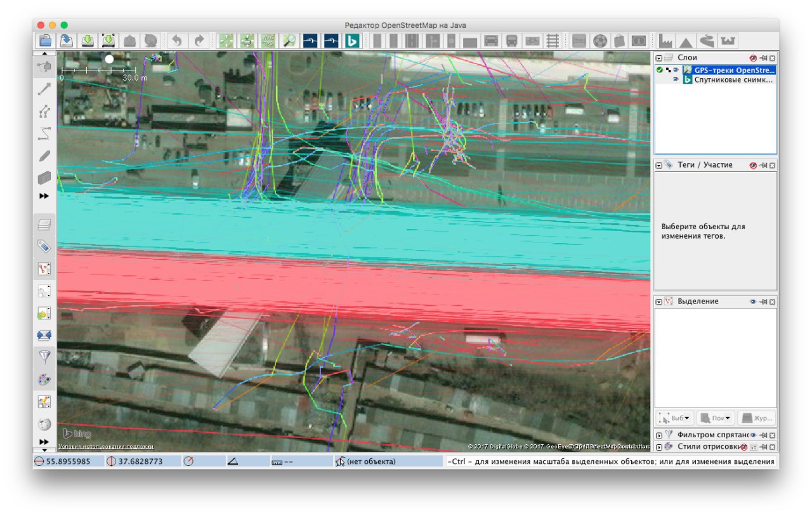Click the castle crown preset icon
The width and height of the screenshot is (812, 516).
point(728,41)
